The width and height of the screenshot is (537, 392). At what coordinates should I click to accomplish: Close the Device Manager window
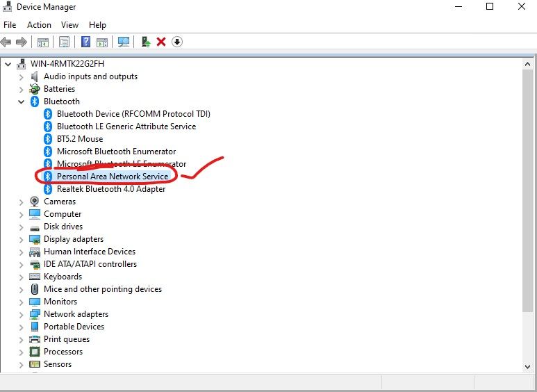coord(522,6)
